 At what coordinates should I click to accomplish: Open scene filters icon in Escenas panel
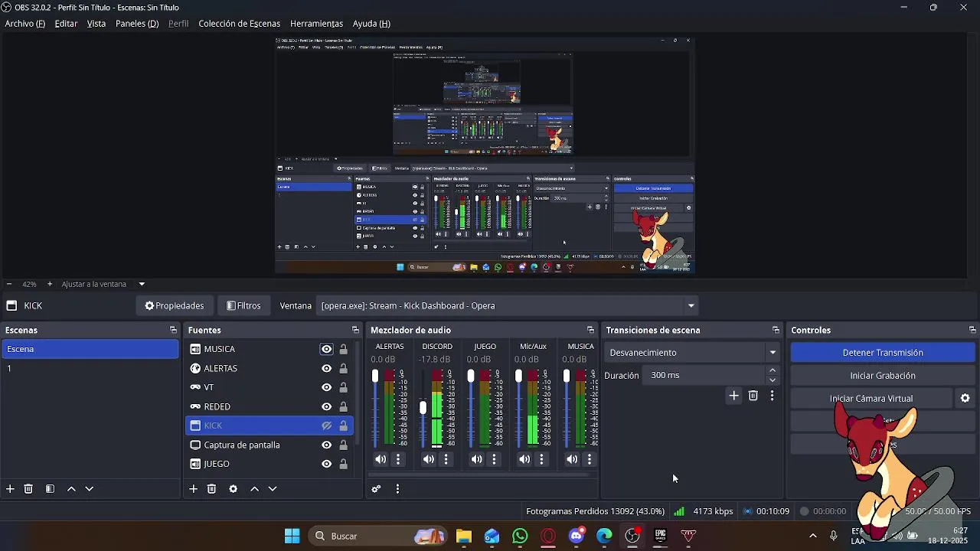(50, 489)
